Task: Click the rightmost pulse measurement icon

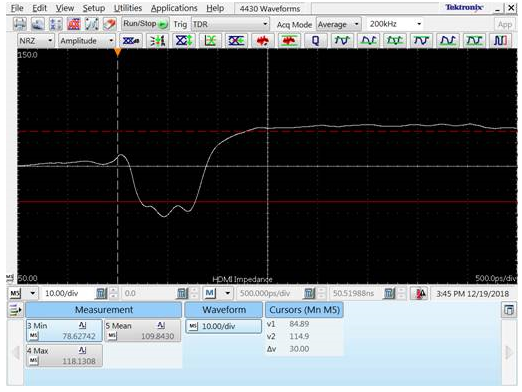Action: point(500,41)
